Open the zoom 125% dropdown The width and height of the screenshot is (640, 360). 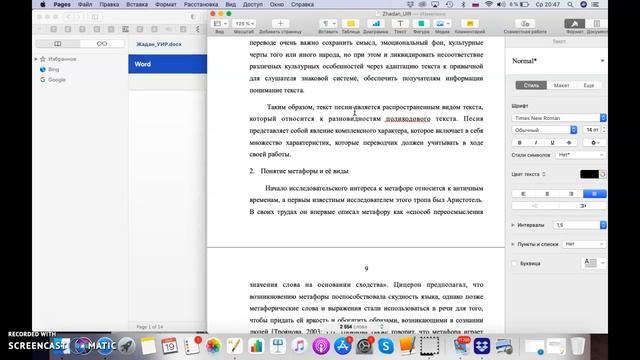244,24
